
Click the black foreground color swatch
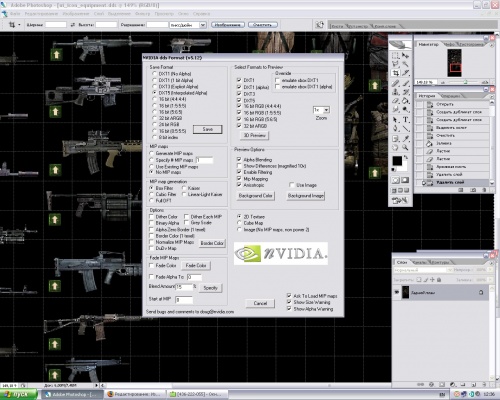click(x=397, y=161)
